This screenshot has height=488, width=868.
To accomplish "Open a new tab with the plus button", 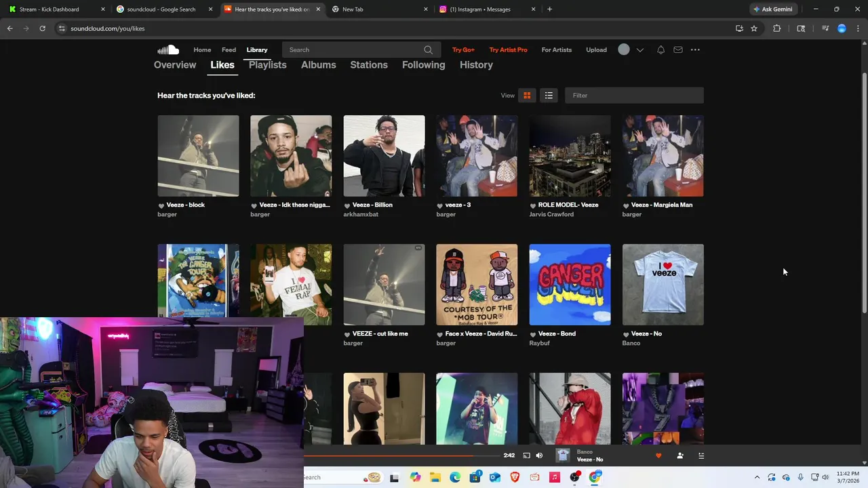I will coord(549,9).
